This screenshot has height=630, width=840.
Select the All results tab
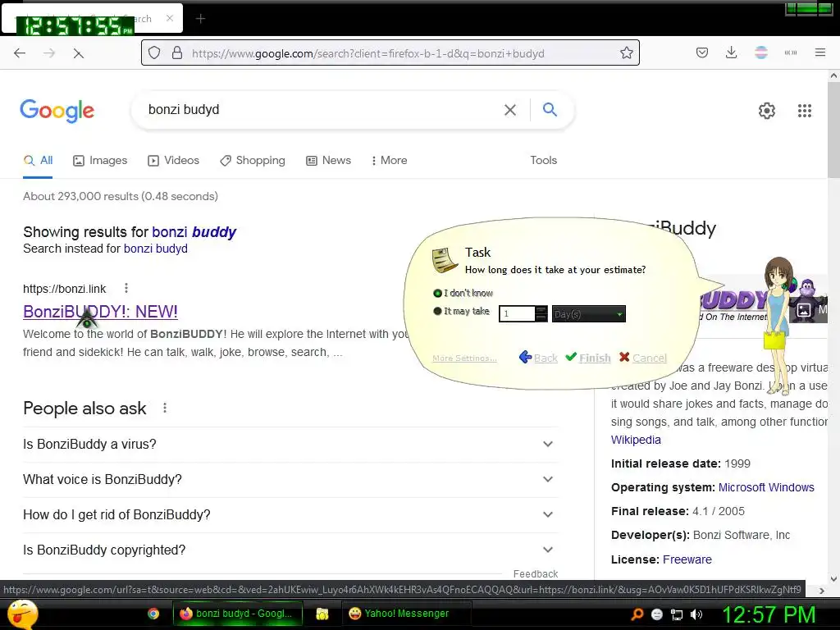(38, 160)
